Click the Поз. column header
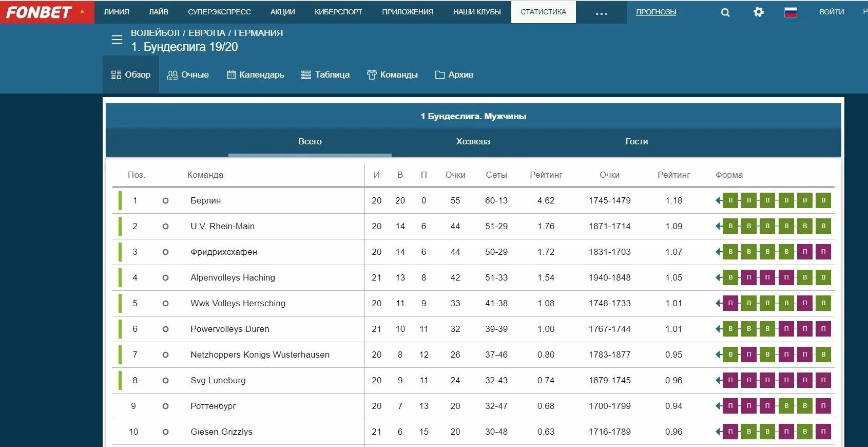This screenshot has width=868, height=447. click(x=137, y=175)
